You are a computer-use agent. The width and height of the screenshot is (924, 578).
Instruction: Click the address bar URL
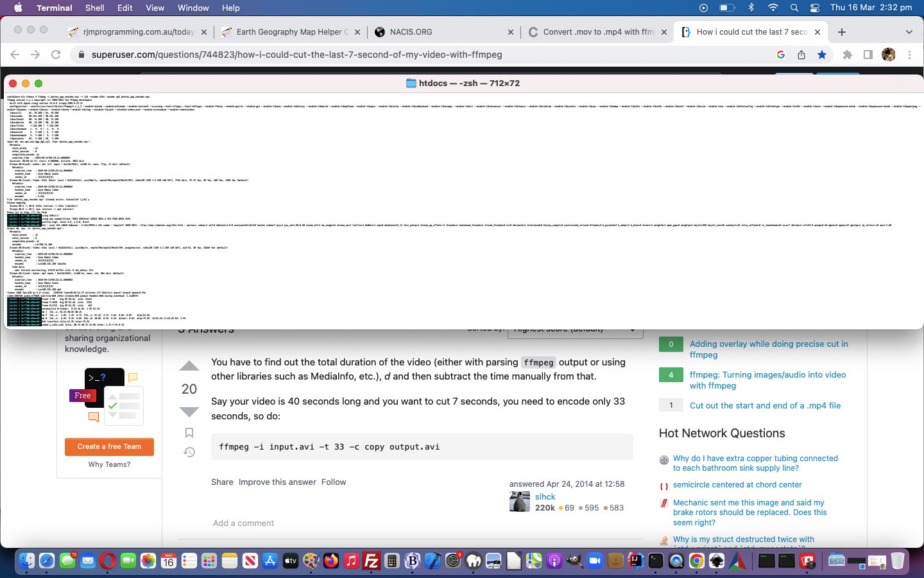tap(296, 55)
